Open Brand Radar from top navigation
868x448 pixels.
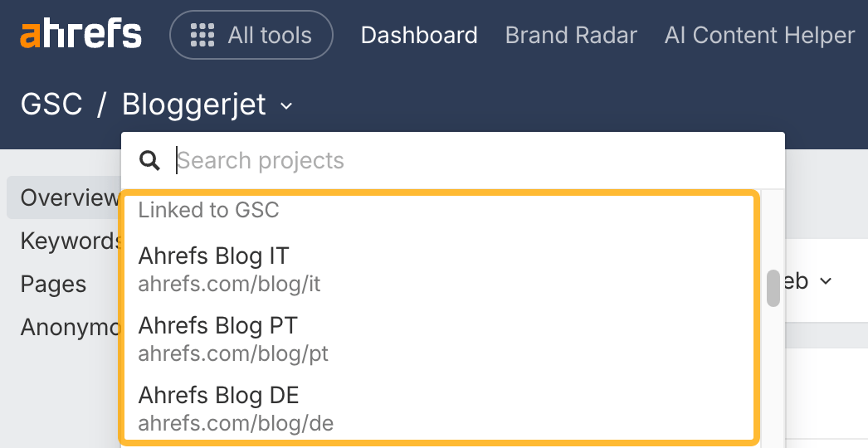click(571, 35)
